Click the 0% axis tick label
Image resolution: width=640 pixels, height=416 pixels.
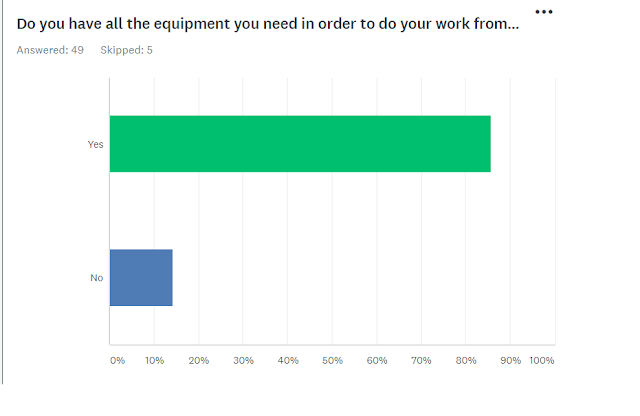[x=117, y=360]
